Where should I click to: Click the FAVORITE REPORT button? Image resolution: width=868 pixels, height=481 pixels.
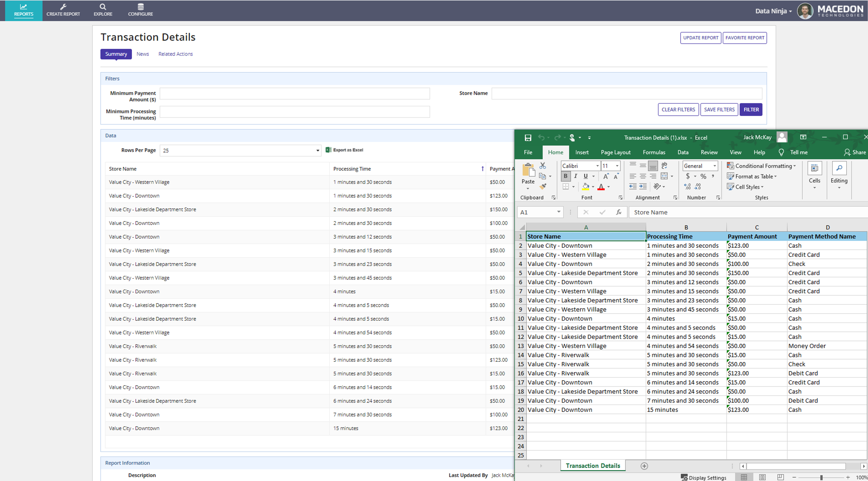[x=745, y=38]
